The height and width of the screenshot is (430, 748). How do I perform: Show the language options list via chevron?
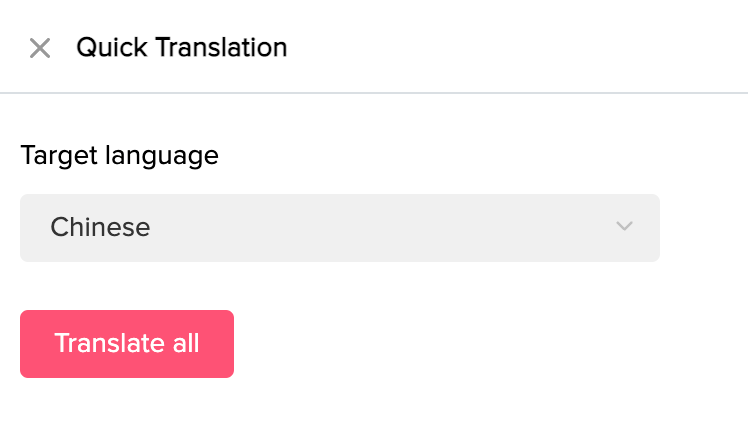tap(625, 227)
